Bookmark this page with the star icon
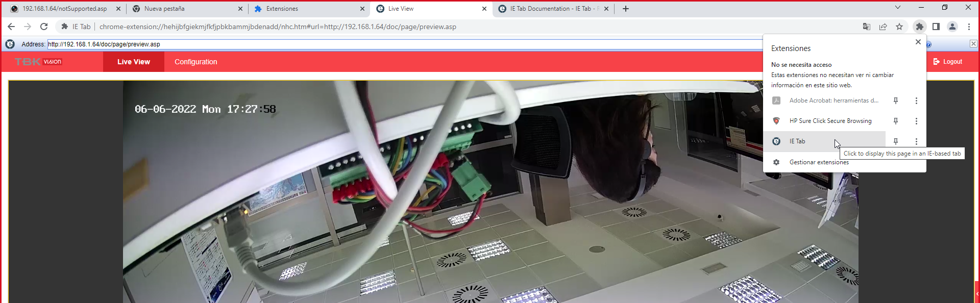980x303 pixels. [899, 27]
